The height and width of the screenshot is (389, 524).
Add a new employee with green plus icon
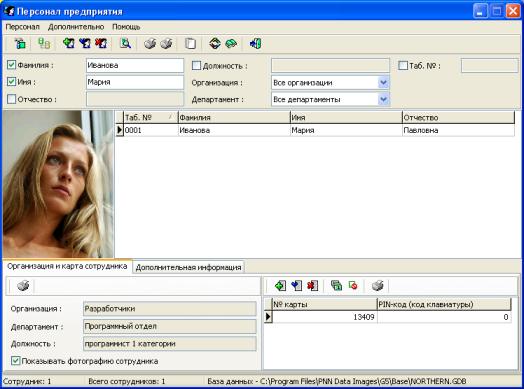(69, 43)
